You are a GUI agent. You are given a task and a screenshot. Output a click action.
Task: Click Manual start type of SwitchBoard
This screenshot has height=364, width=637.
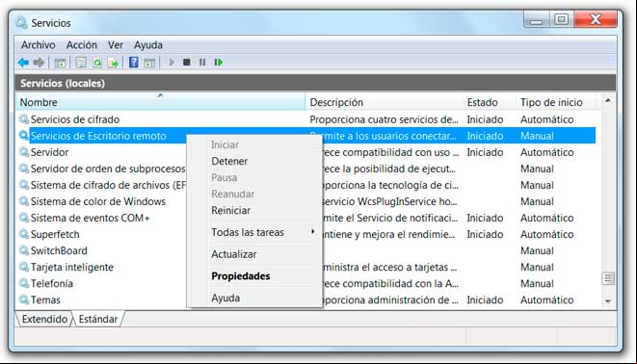(x=537, y=250)
